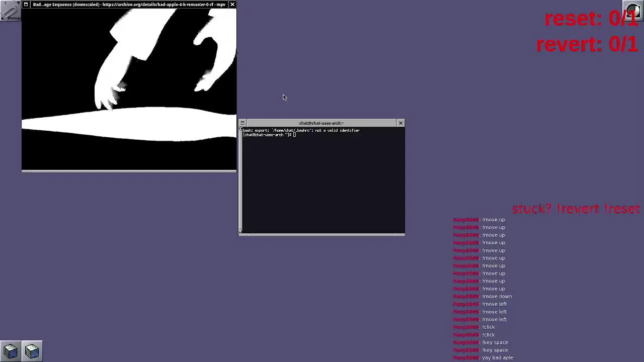The height and width of the screenshot is (362, 644).
Task: Click the 'stuck? !revert !reset' hint text
Action: (576, 209)
